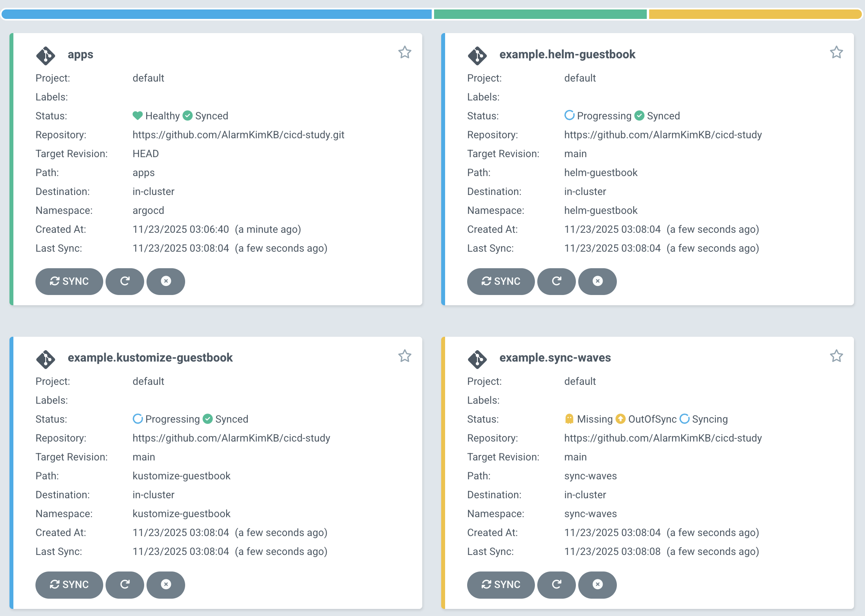The width and height of the screenshot is (865, 616).
Task: Favorite the apps application with star
Action: click(x=405, y=52)
